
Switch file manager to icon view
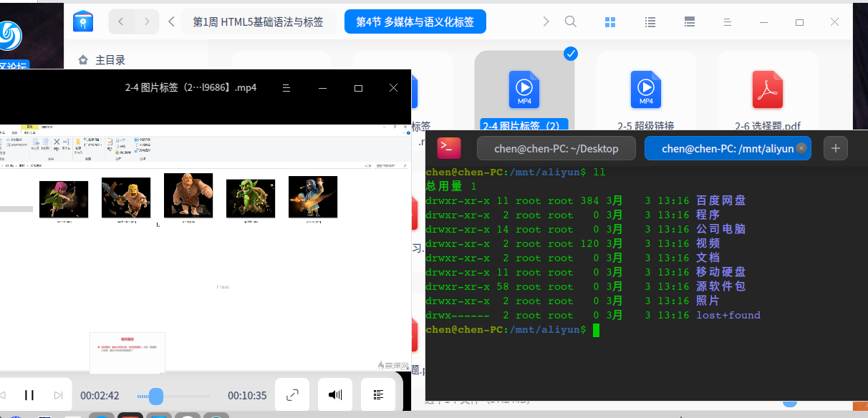tap(610, 22)
